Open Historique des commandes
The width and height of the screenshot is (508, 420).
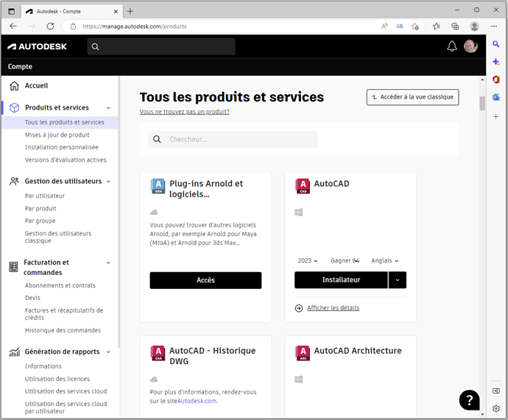click(x=63, y=330)
